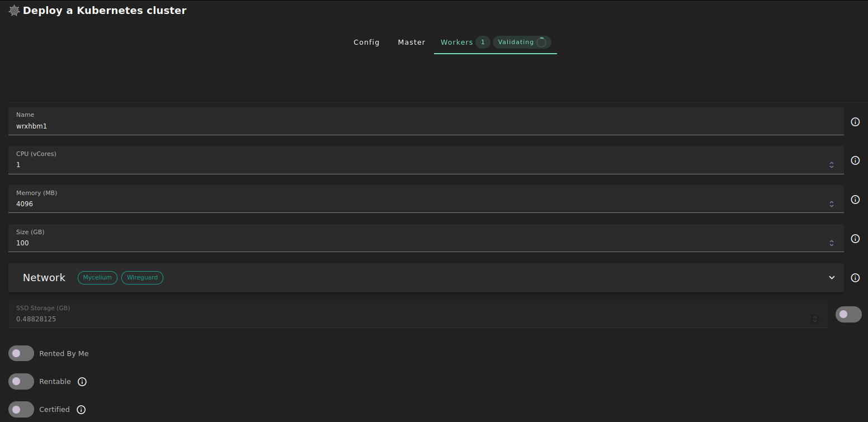Click the info icon beside Network panel
Screen dimensions: 868x422
855,278
